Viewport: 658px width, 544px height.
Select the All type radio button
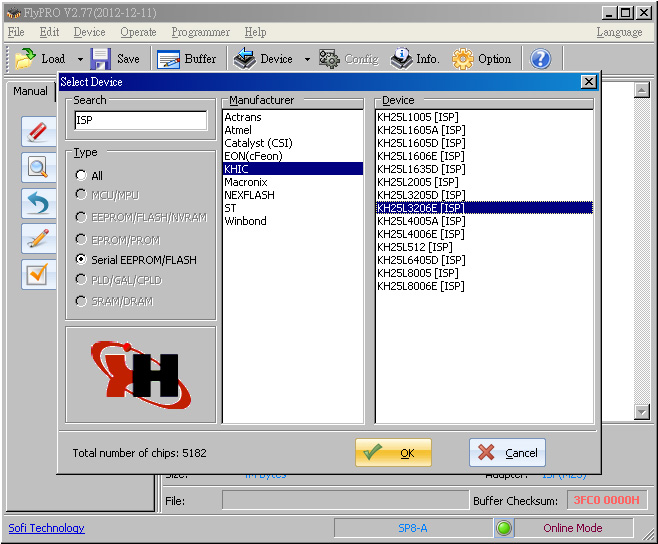(x=81, y=175)
